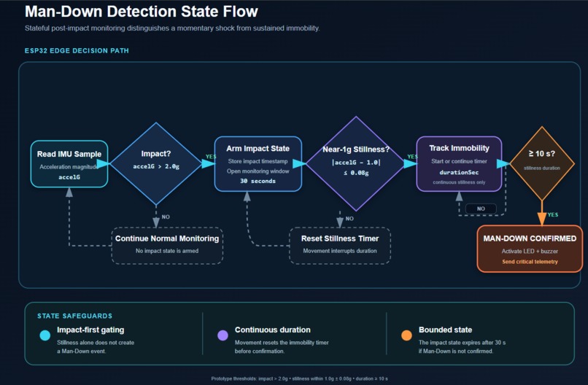The height and width of the screenshot is (385, 588).
Task: Click the Track Immobility node
Action: tap(459, 164)
